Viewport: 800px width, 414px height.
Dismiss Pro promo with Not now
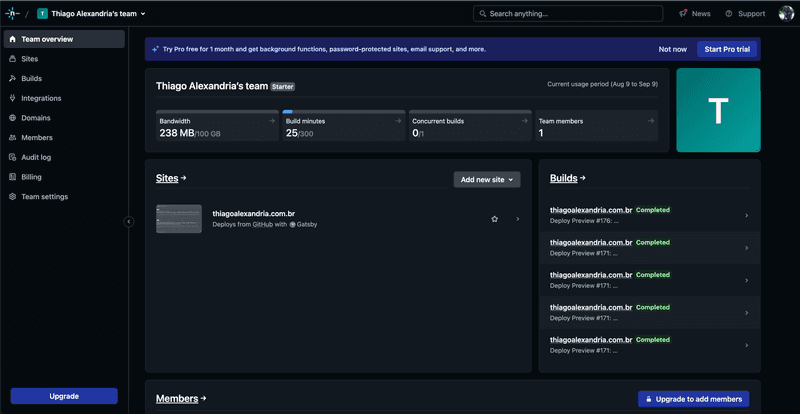click(672, 50)
